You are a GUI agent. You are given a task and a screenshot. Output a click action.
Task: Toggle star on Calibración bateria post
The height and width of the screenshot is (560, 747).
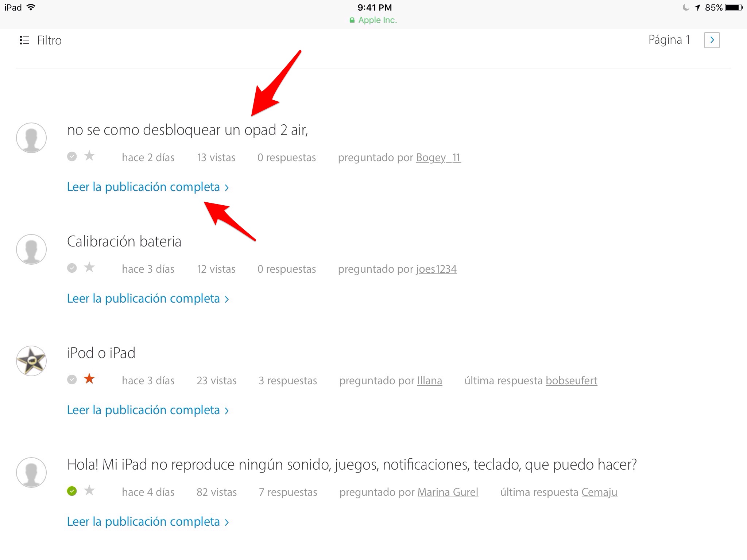pyautogui.click(x=89, y=268)
